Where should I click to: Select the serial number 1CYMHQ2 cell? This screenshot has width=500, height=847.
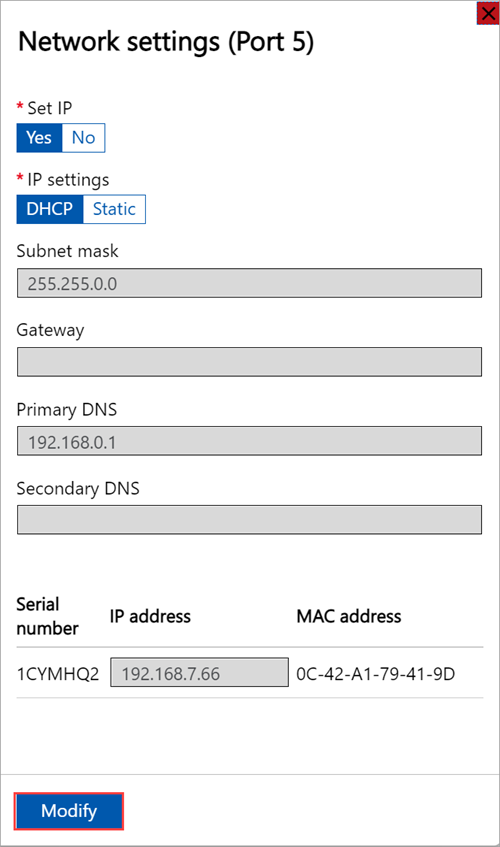tap(58, 674)
